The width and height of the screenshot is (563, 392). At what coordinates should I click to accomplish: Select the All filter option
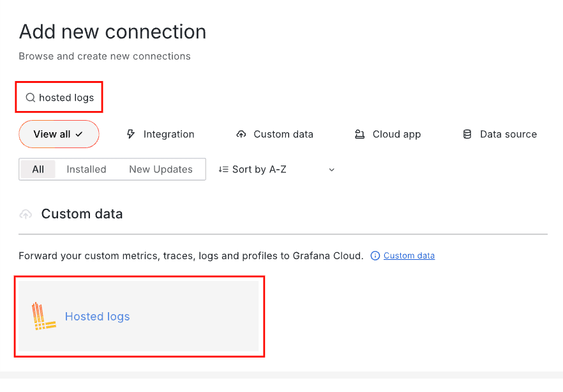38,169
